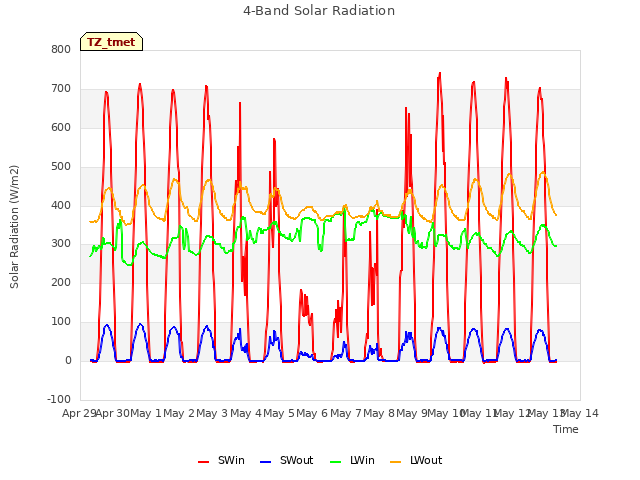Click the -100 y-axis tick label
Screen dimensions: 640x480
(x=59, y=399)
